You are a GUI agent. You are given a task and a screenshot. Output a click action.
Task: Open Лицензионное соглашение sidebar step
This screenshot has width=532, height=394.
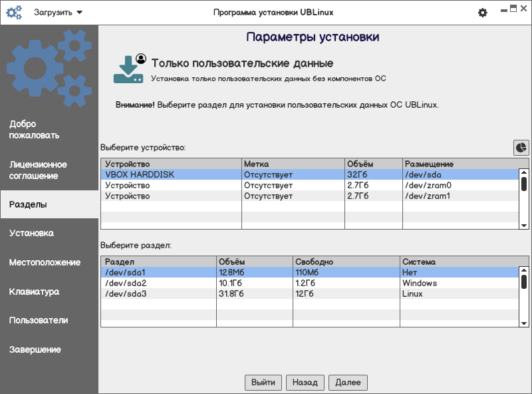point(49,170)
